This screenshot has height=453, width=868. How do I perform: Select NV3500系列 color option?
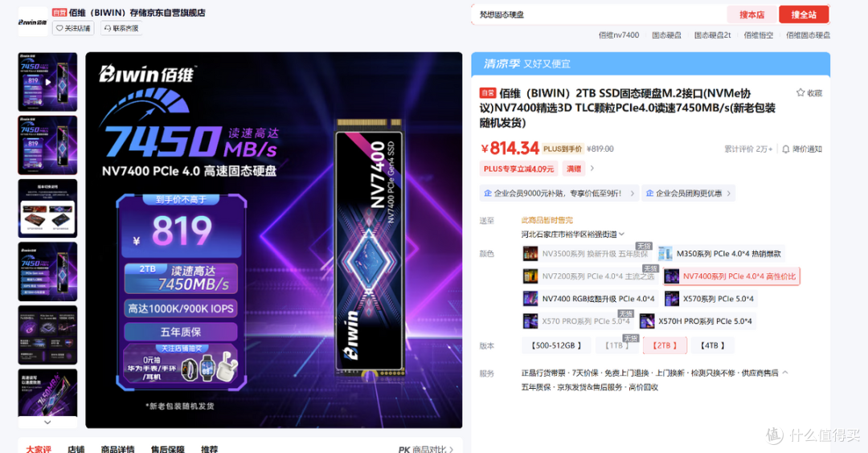(x=587, y=253)
